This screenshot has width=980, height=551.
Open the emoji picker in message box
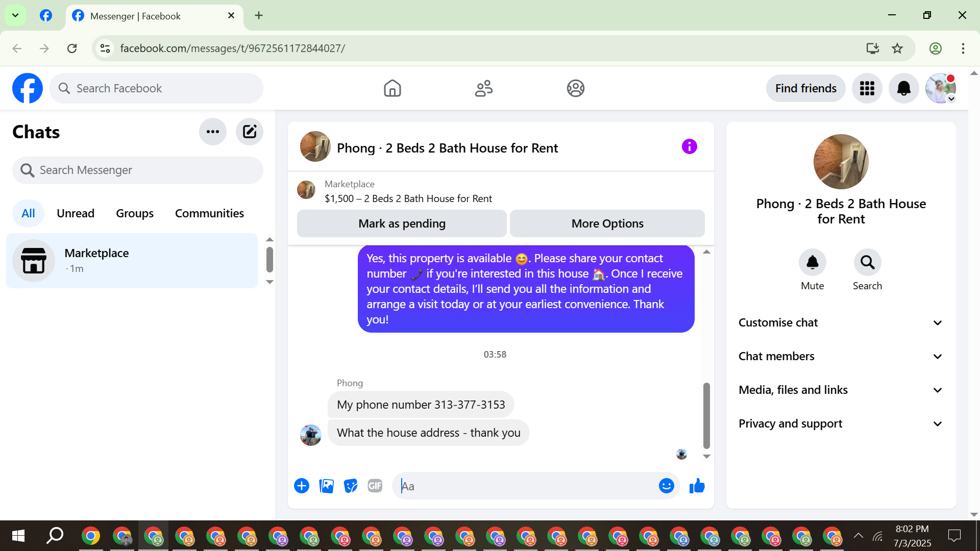[666, 486]
